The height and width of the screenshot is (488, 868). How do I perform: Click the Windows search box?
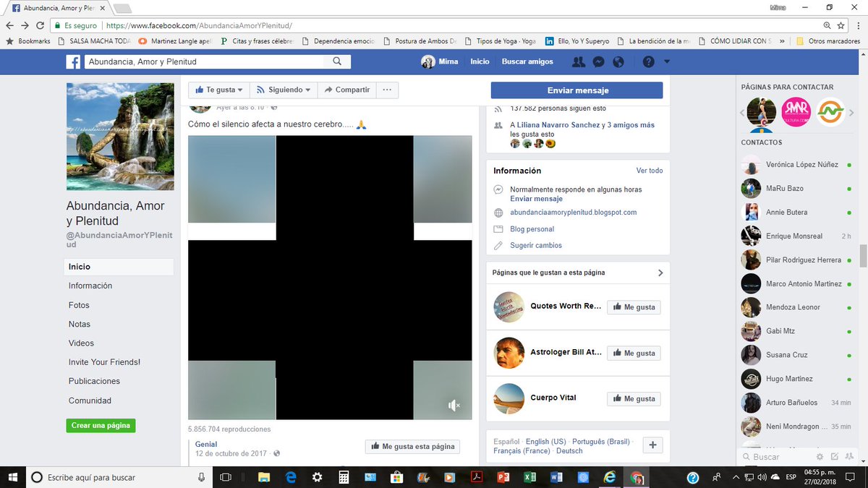click(x=119, y=477)
